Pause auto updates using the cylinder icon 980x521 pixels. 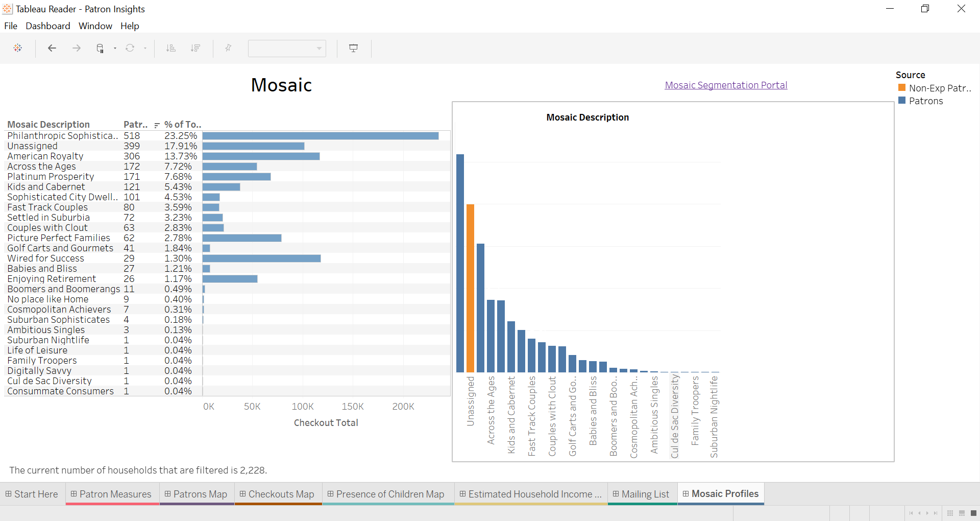pyautogui.click(x=100, y=48)
